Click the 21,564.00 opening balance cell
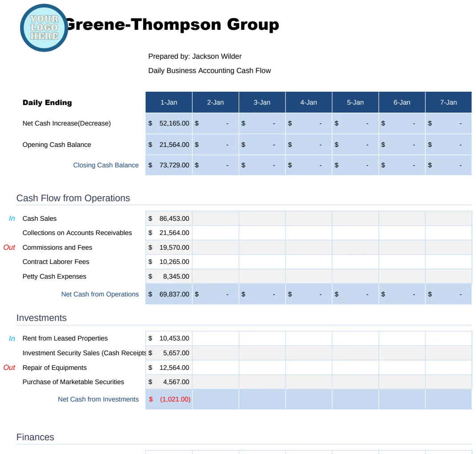This screenshot has width=476, height=454. 169,145
